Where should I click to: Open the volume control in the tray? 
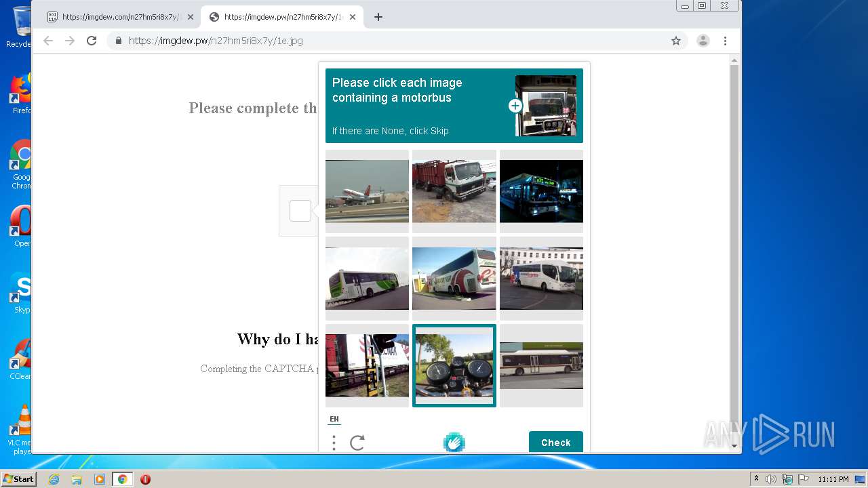click(x=771, y=479)
